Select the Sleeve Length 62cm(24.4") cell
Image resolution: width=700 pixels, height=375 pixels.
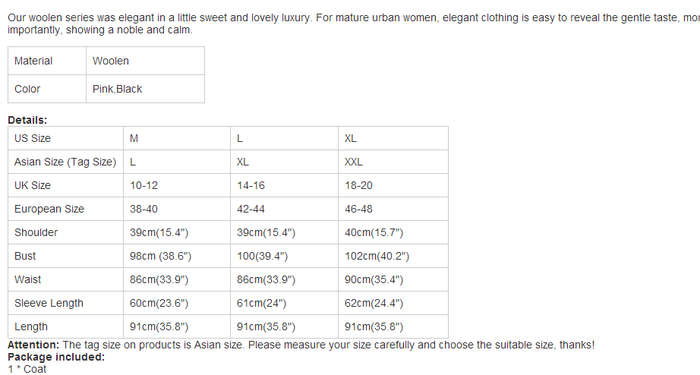[393, 303]
